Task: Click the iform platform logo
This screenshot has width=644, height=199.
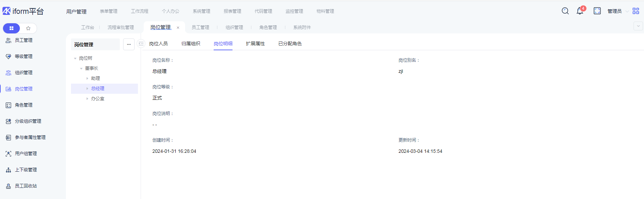Action: [23, 11]
